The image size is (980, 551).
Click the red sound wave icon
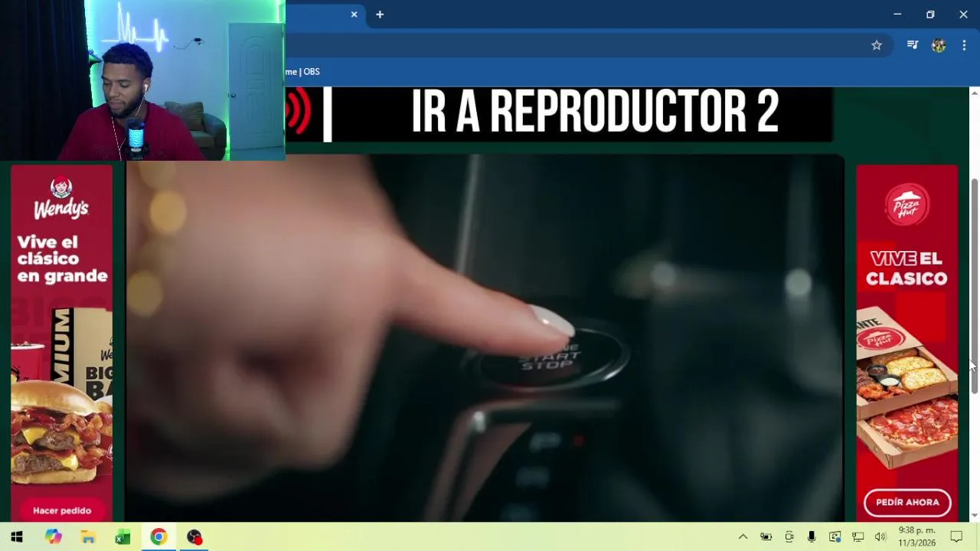(299, 112)
